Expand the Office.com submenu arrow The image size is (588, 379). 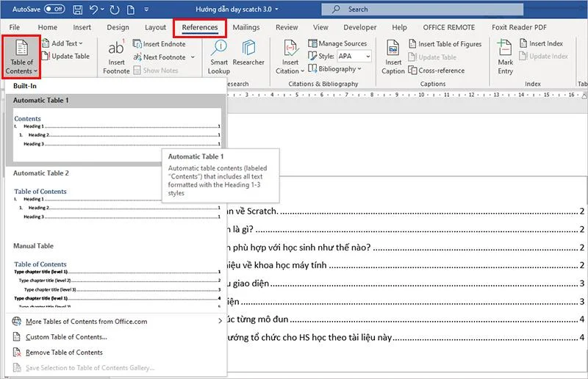pos(220,321)
